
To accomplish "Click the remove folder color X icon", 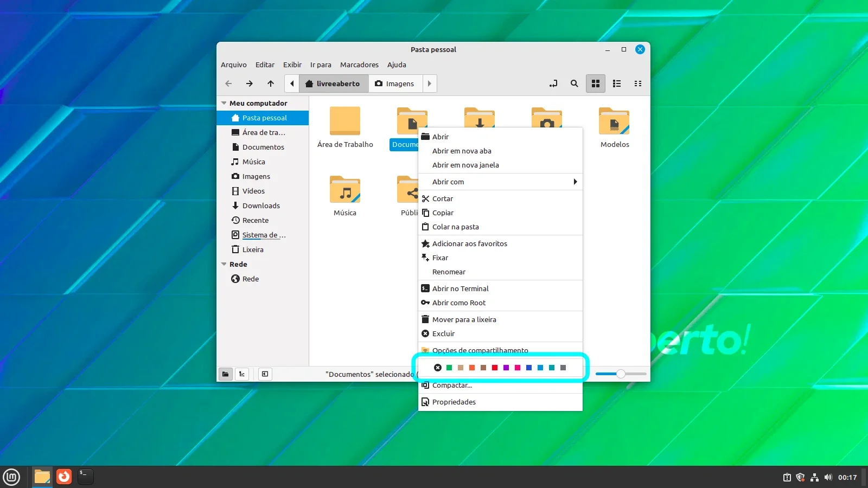I will (x=438, y=368).
